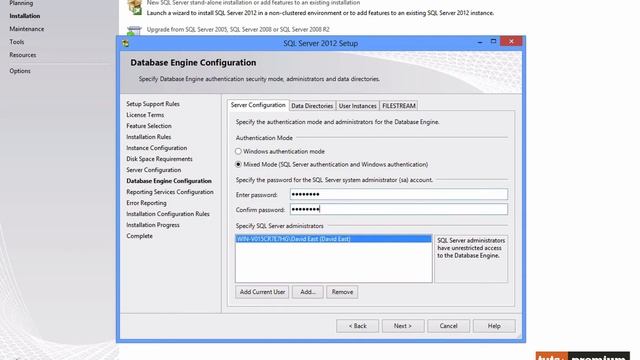Click the Remove button

click(x=342, y=292)
